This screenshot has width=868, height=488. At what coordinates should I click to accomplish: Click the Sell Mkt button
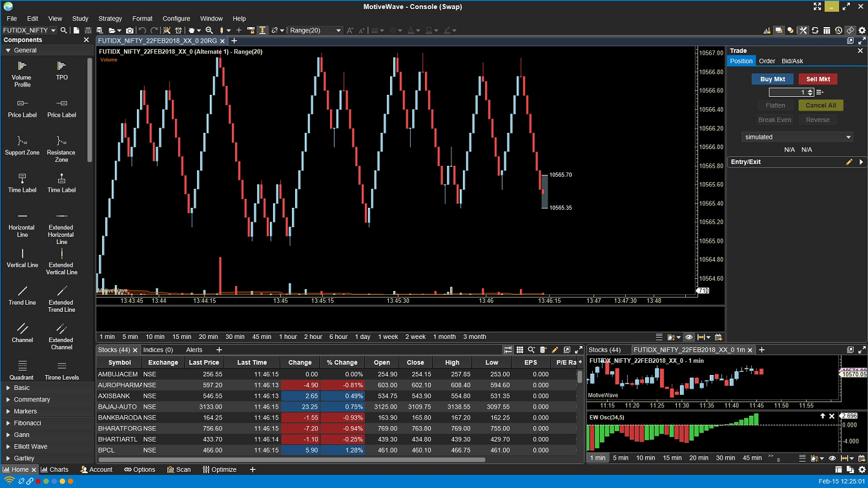pyautogui.click(x=818, y=79)
